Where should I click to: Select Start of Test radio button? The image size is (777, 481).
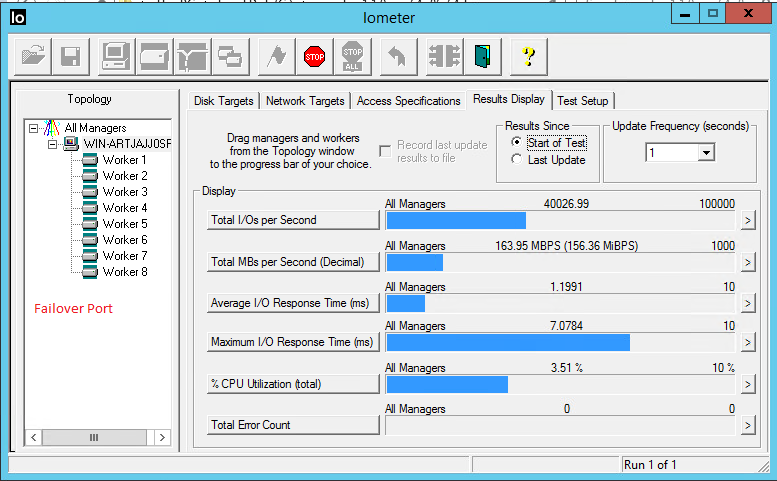pyautogui.click(x=516, y=143)
